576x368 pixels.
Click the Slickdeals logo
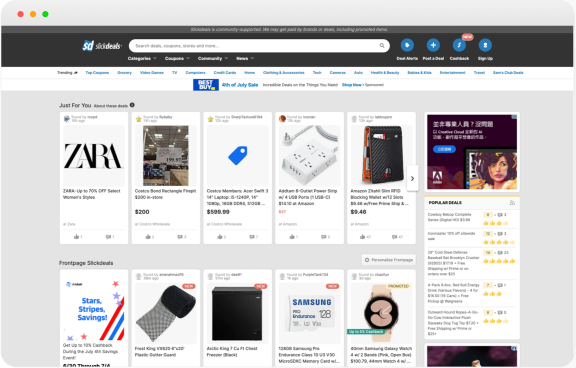[x=102, y=46]
